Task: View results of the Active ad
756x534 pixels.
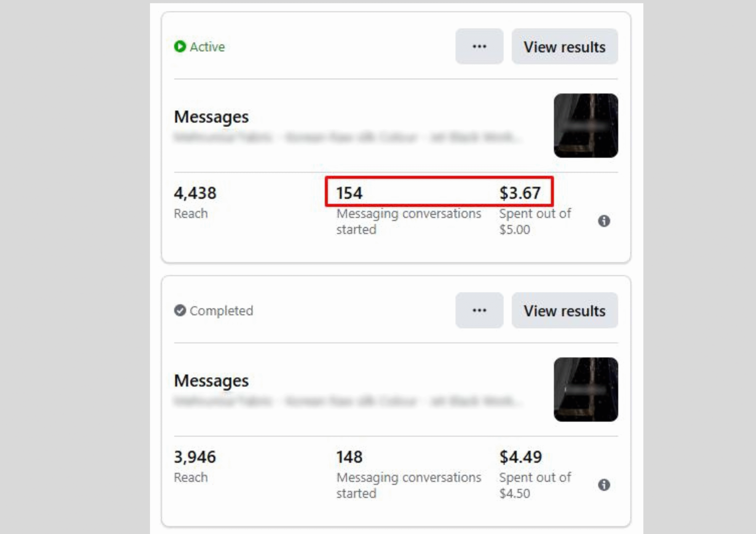Action: [x=565, y=46]
